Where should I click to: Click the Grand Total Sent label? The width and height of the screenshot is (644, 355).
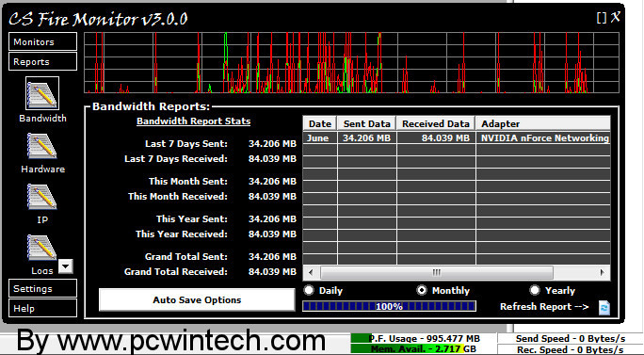186,257
